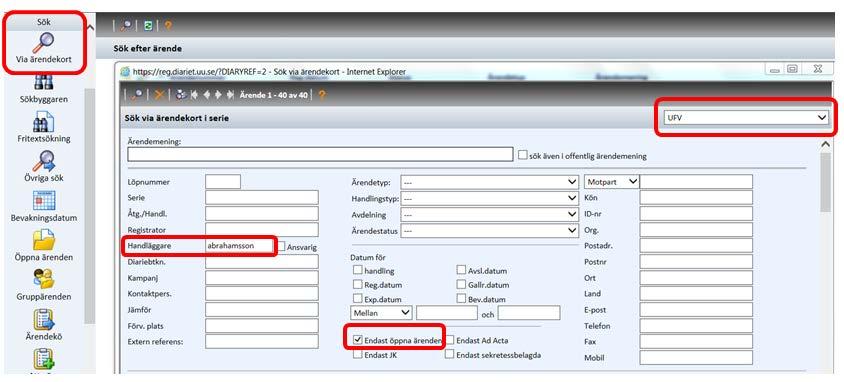Check the Reg.datum checkbox
This screenshot has width=844, height=382.
point(357,284)
